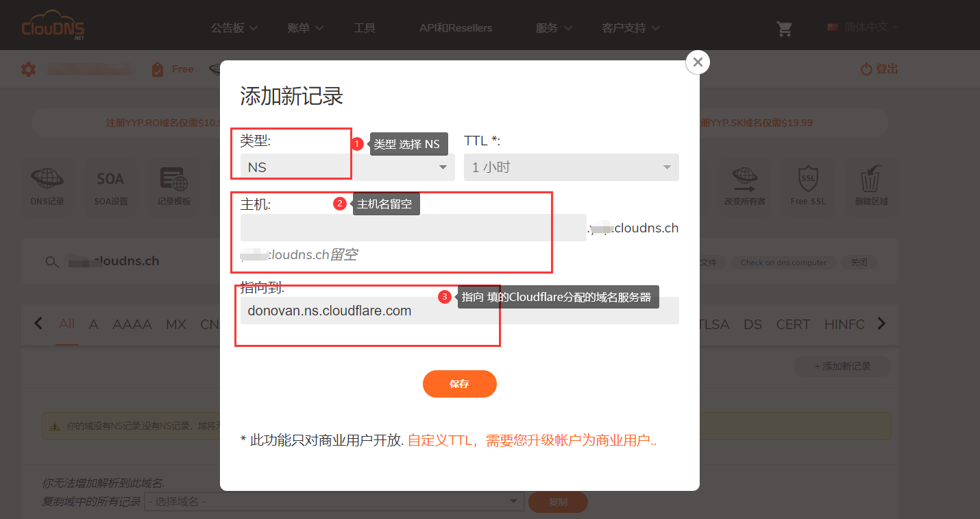Click the 关闭 button
Image resolution: width=980 pixels, height=519 pixels.
[x=859, y=263]
